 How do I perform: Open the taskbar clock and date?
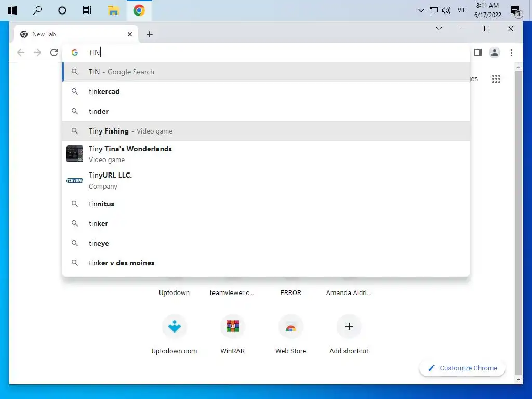pos(487,10)
